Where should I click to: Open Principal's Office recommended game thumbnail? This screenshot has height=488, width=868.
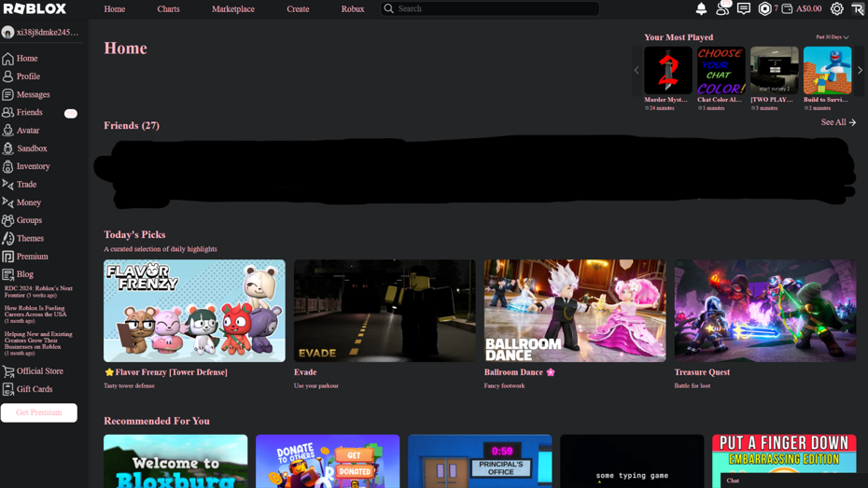[480, 462]
